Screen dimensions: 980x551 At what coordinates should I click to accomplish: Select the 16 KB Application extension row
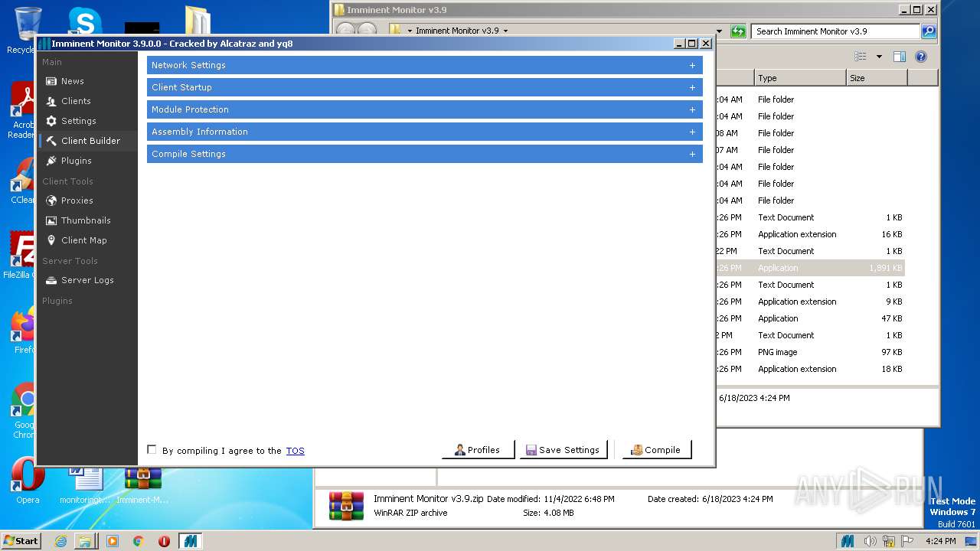pos(810,234)
